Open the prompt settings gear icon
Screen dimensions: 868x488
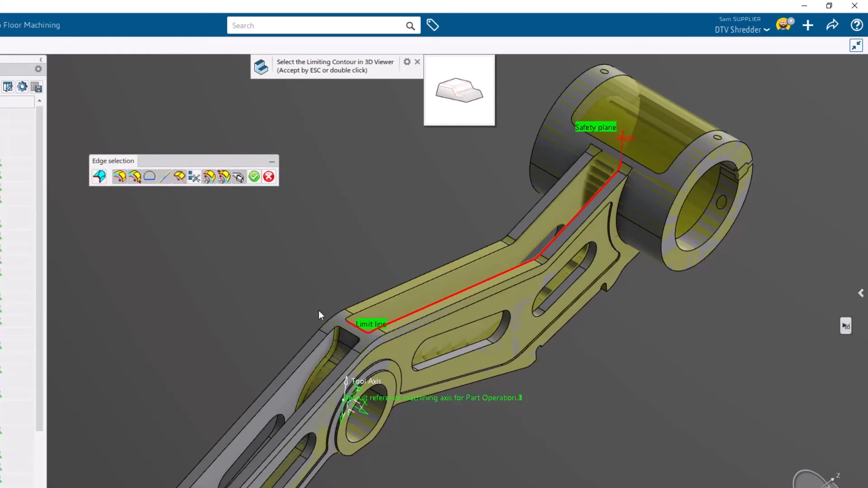[407, 62]
